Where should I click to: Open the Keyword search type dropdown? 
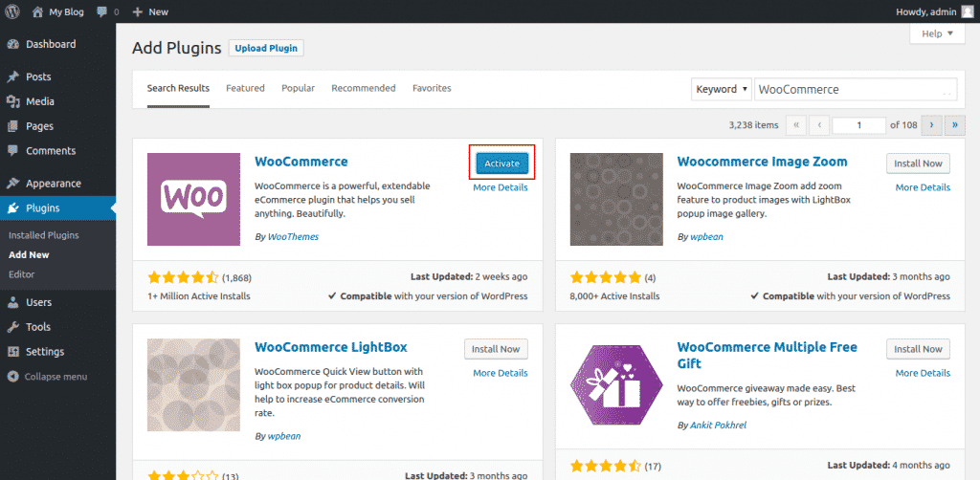(x=721, y=89)
